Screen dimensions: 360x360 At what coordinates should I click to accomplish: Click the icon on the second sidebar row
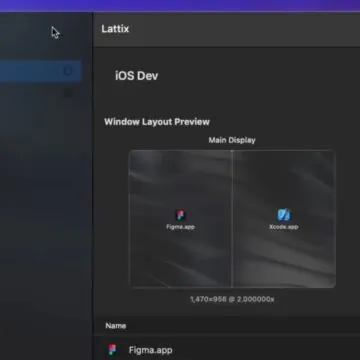pyautogui.click(x=68, y=94)
